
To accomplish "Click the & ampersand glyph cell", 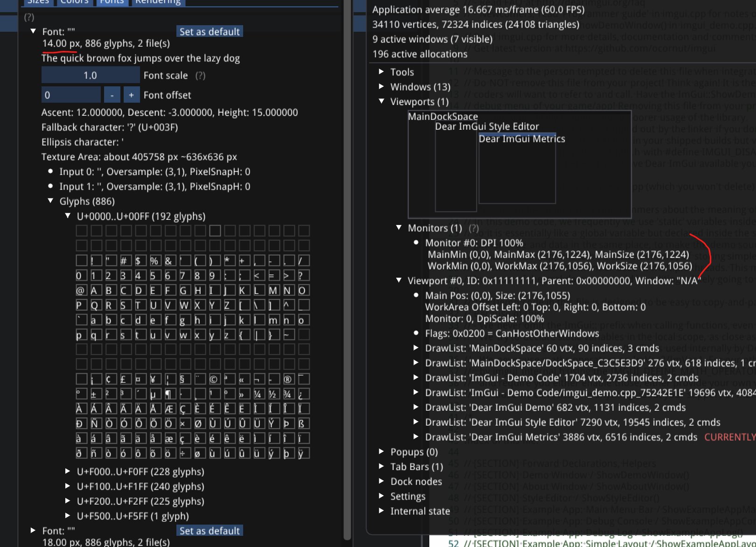I will (x=170, y=260).
